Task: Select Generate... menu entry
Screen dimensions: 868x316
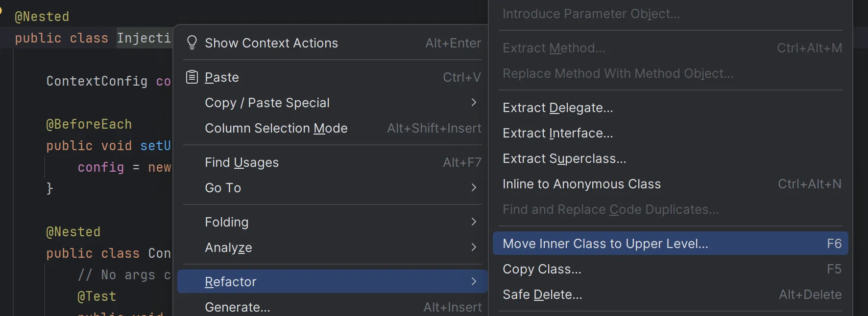Action: pos(238,307)
